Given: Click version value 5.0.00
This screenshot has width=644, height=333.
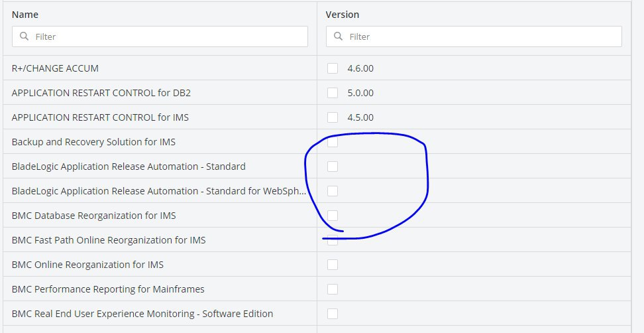Looking at the screenshot, I should click(360, 93).
